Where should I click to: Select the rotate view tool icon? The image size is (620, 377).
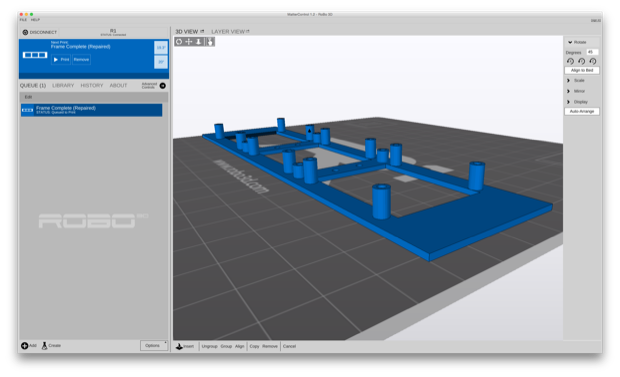(179, 42)
